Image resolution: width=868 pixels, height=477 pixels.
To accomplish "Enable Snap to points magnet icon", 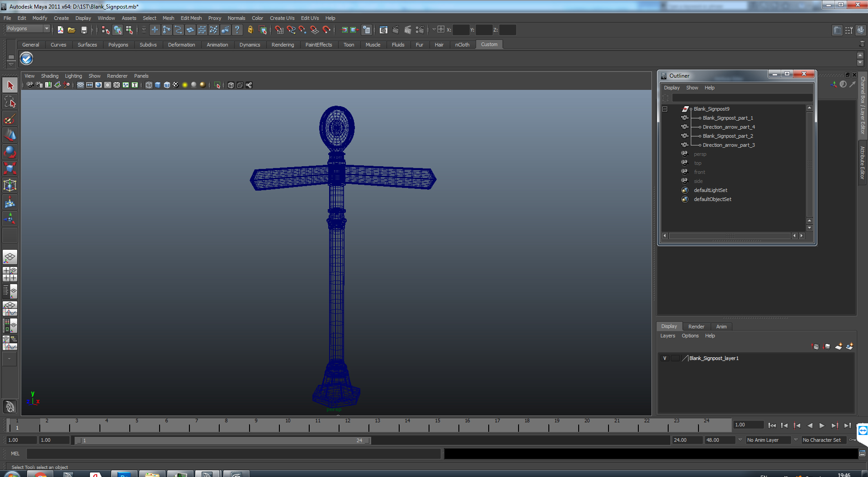I will [302, 30].
